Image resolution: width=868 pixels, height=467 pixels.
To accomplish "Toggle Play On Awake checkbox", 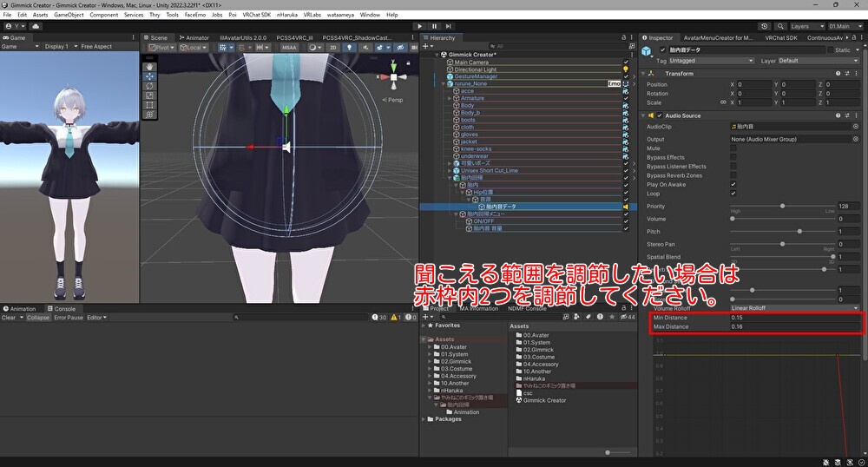I will (x=733, y=184).
